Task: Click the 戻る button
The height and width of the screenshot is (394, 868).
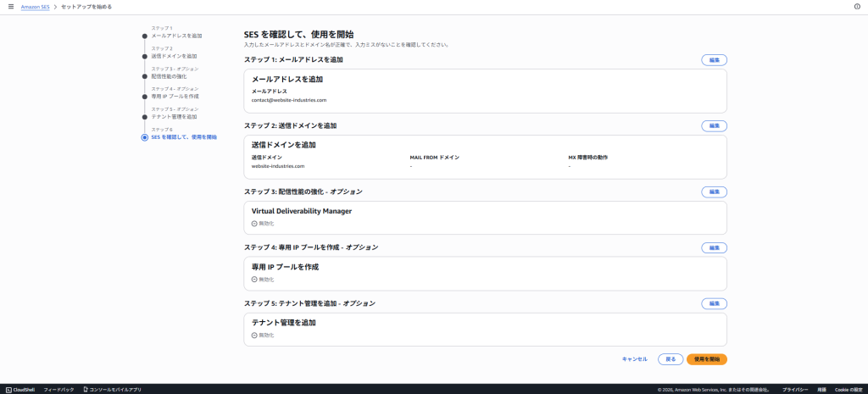Action: point(670,359)
